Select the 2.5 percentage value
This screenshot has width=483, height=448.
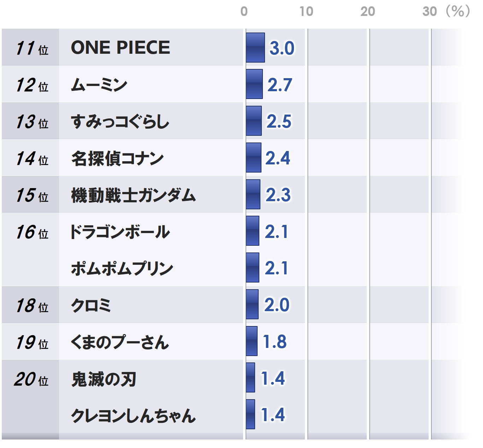pyautogui.click(x=279, y=122)
